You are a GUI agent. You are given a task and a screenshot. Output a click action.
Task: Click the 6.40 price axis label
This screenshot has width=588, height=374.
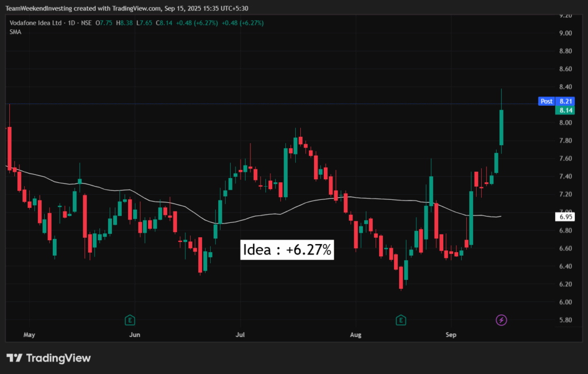point(566,267)
